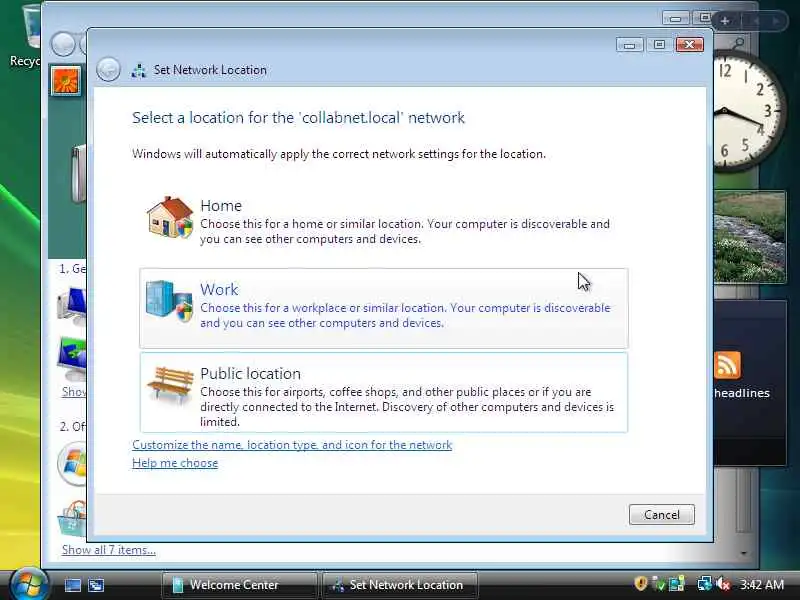The image size is (800, 600).
Task: Maximize the Set Network Location window
Action: click(659, 45)
